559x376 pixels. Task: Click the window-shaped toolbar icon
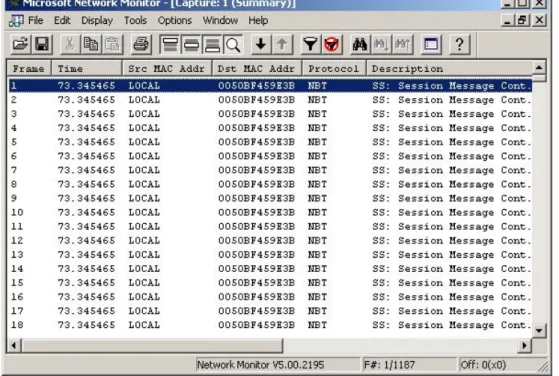pyautogui.click(x=431, y=45)
